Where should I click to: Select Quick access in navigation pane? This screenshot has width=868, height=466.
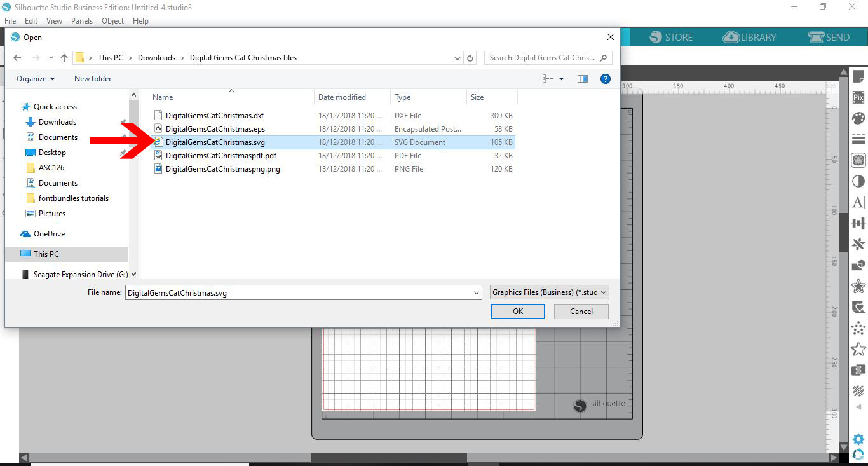[x=49, y=107]
